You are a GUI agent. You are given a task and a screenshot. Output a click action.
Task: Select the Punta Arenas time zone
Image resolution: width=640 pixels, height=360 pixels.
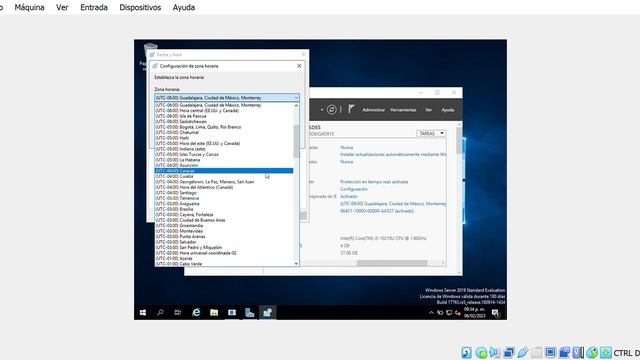click(x=224, y=236)
